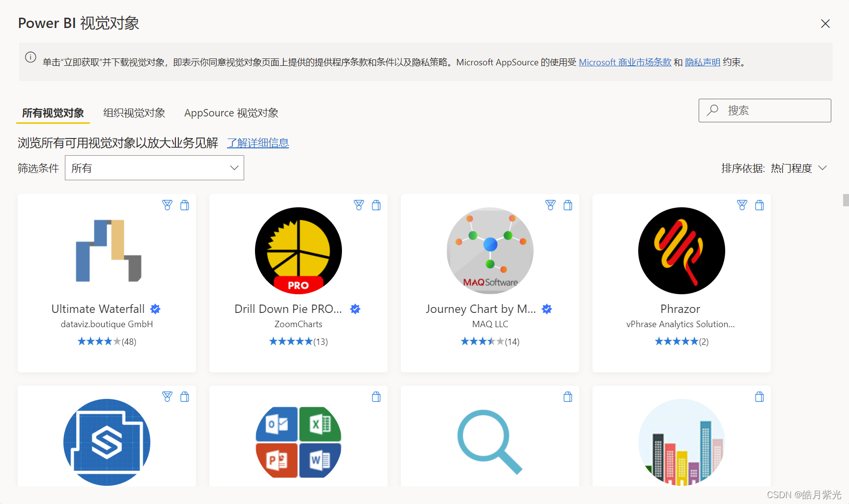Click the Microsoft 商业市场条款 link
The width and height of the screenshot is (849, 504).
pos(625,62)
